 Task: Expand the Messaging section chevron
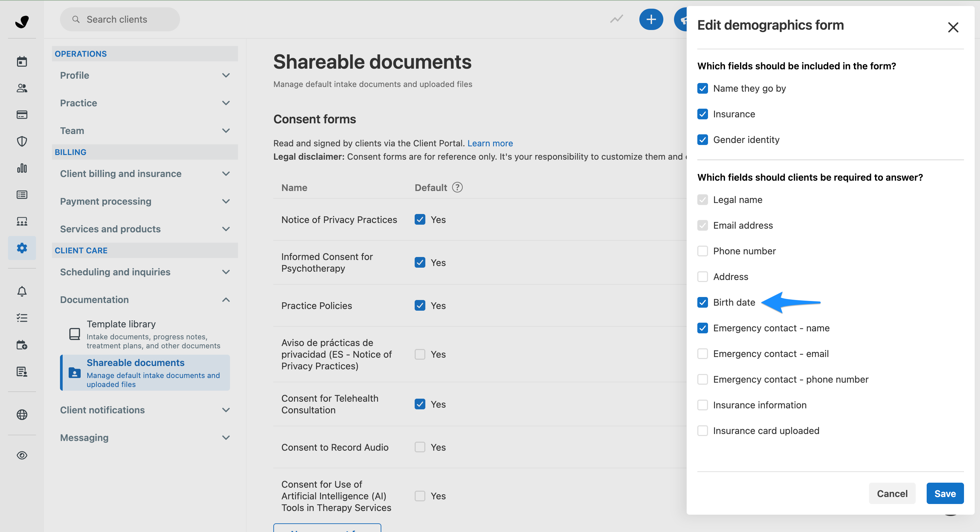point(226,438)
